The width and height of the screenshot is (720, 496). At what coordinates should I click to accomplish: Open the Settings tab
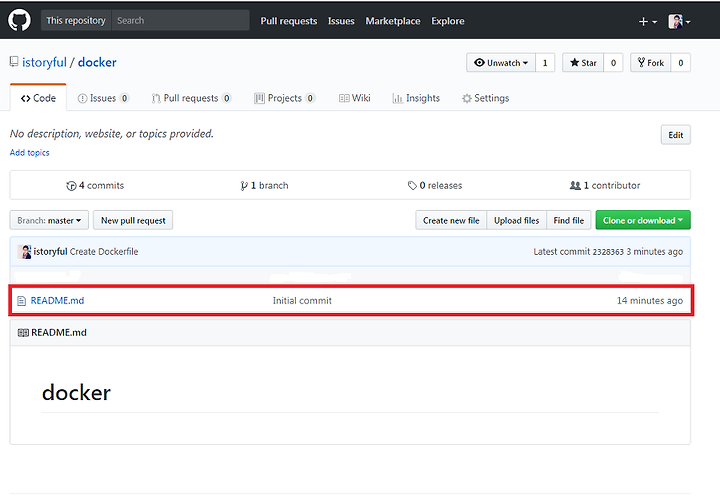tap(485, 98)
